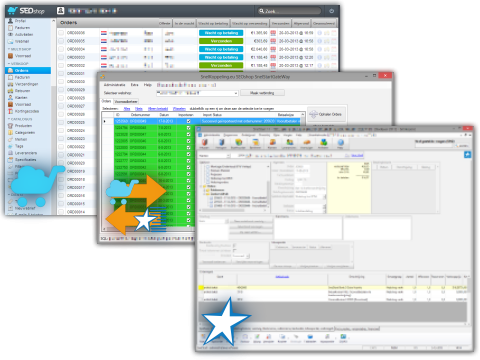The height and width of the screenshot is (360, 480).
Task: Click the Klanten toolbar icon in SnelStart
Action: point(272,144)
